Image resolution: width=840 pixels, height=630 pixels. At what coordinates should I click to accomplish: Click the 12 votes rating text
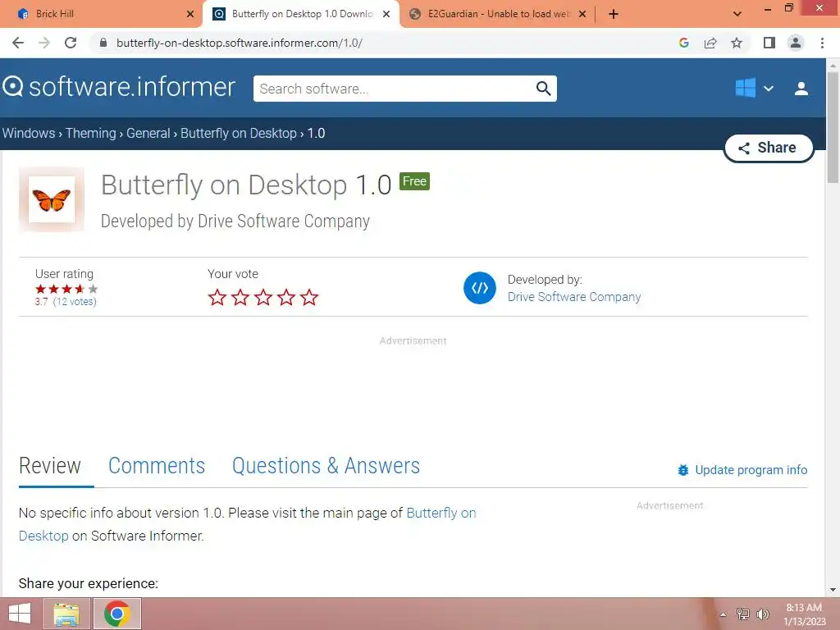coord(75,302)
